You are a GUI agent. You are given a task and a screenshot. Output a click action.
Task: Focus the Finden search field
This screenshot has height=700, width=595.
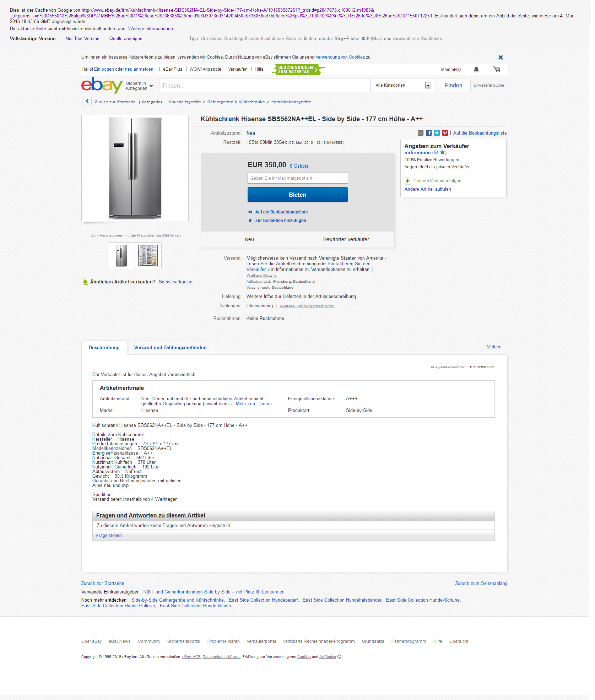tap(265, 86)
